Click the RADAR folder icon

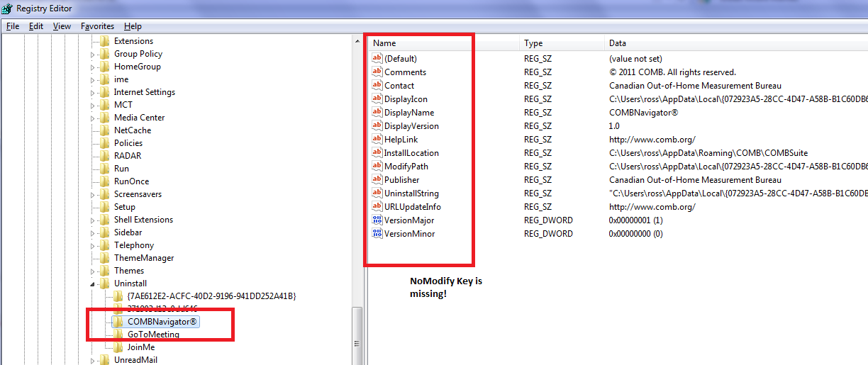point(105,156)
